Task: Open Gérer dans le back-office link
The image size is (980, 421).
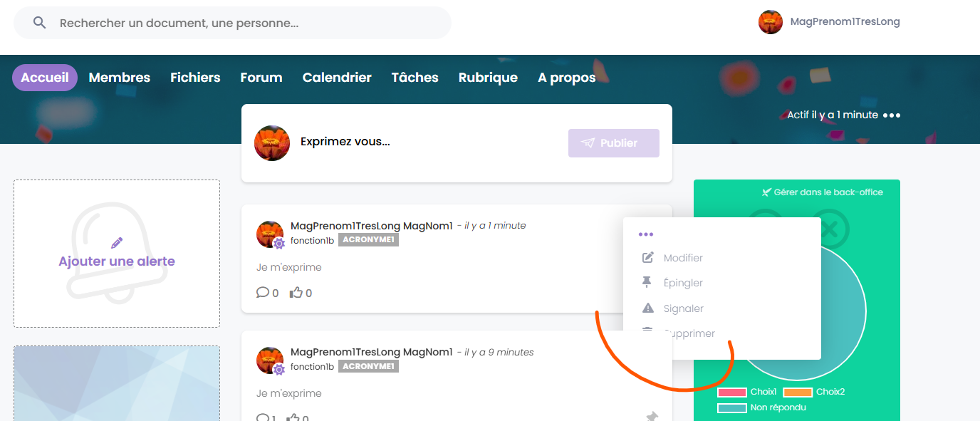Action: tap(823, 192)
